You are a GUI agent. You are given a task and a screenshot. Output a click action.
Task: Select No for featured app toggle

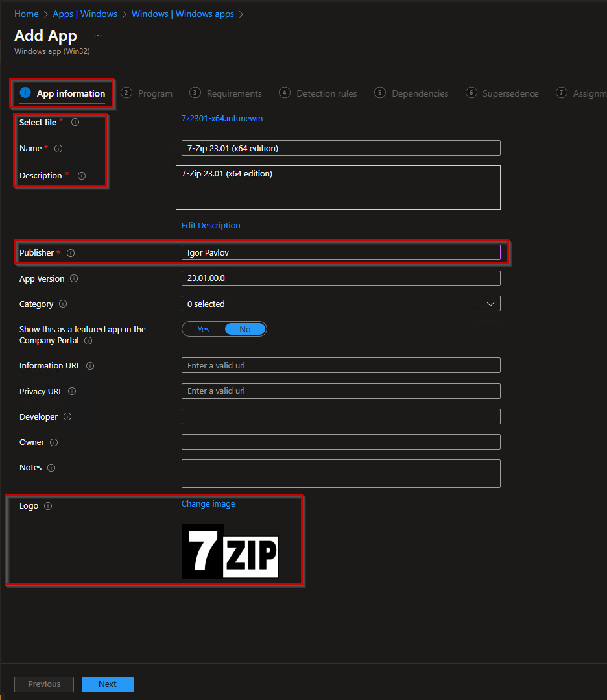pos(245,330)
